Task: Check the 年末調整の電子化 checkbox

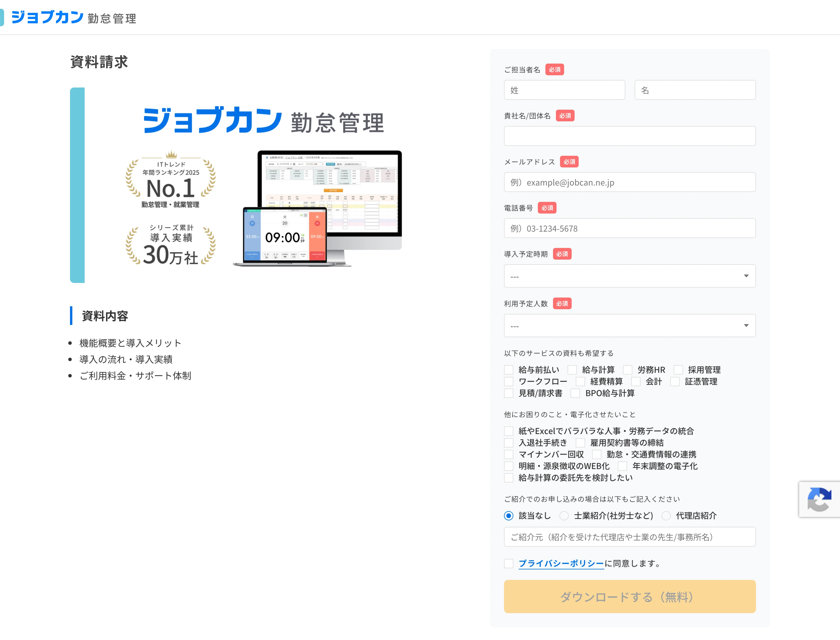Action: pos(622,466)
